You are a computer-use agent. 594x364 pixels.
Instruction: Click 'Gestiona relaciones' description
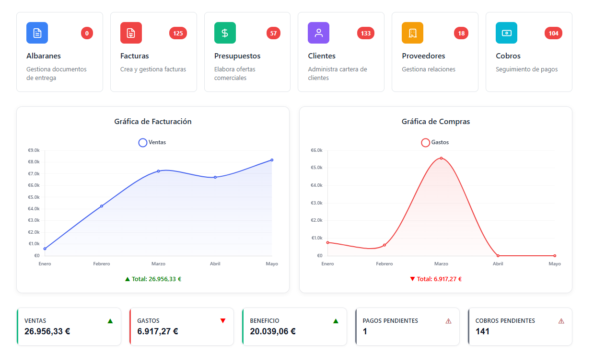[429, 69]
